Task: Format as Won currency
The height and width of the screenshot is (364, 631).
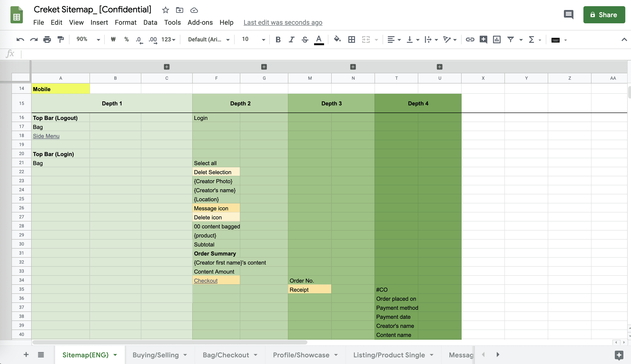Action: point(113,39)
